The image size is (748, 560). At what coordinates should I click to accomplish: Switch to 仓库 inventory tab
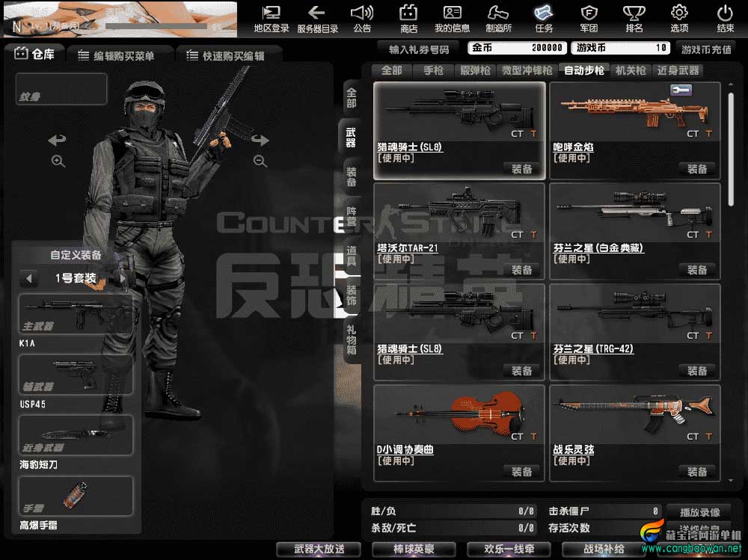(34, 54)
